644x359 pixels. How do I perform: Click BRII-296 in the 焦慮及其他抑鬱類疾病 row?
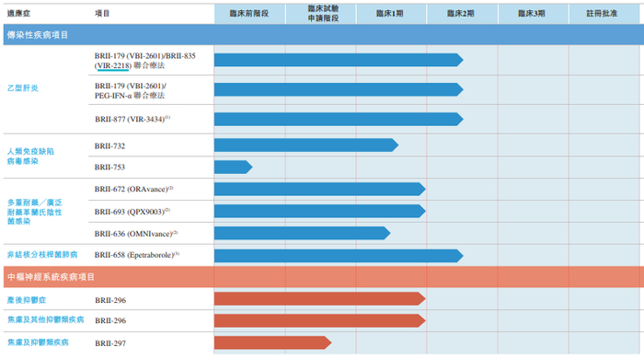tap(110, 320)
